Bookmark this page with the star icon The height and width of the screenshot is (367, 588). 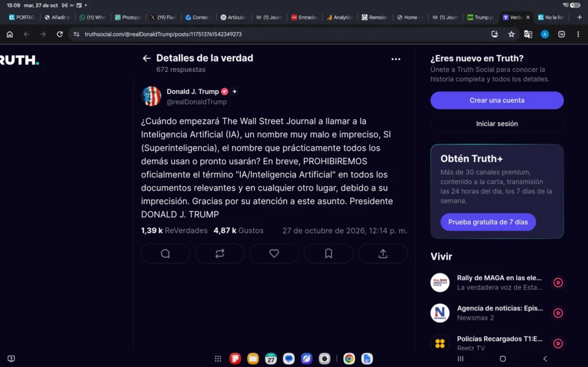click(511, 34)
